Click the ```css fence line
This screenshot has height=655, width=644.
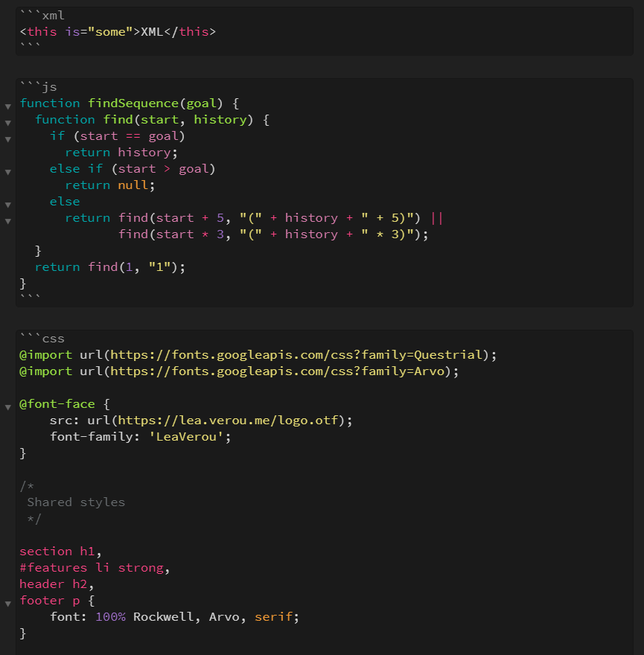tap(42, 339)
